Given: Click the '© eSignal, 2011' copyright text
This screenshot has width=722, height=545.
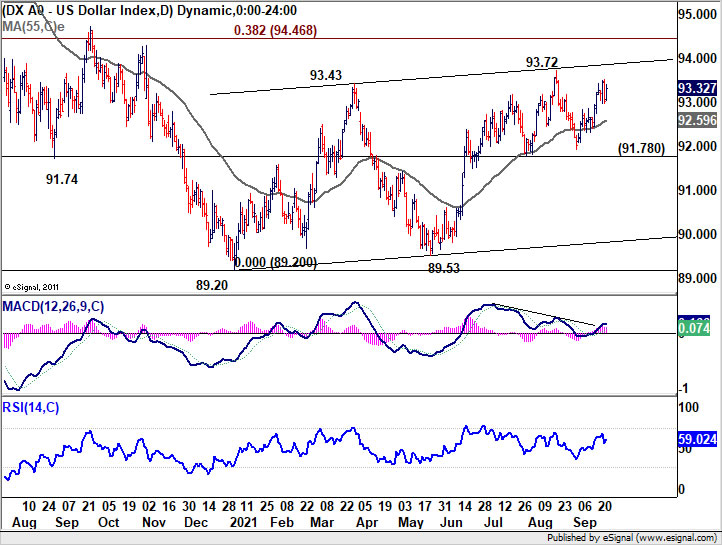Looking at the screenshot, I should 31,287.
